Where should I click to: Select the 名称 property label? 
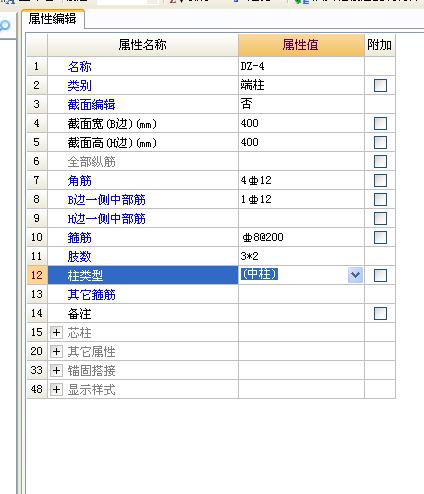pyautogui.click(x=79, y=67)
